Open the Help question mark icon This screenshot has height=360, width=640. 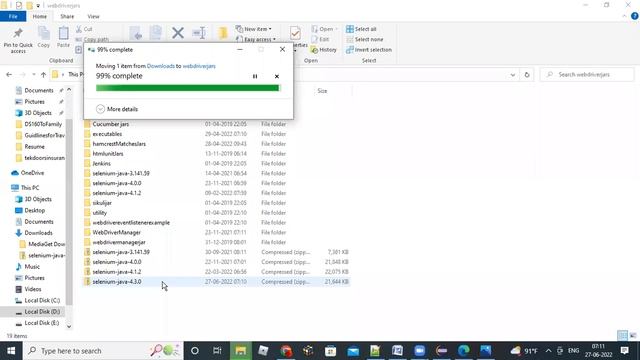[x=634, y=16]
